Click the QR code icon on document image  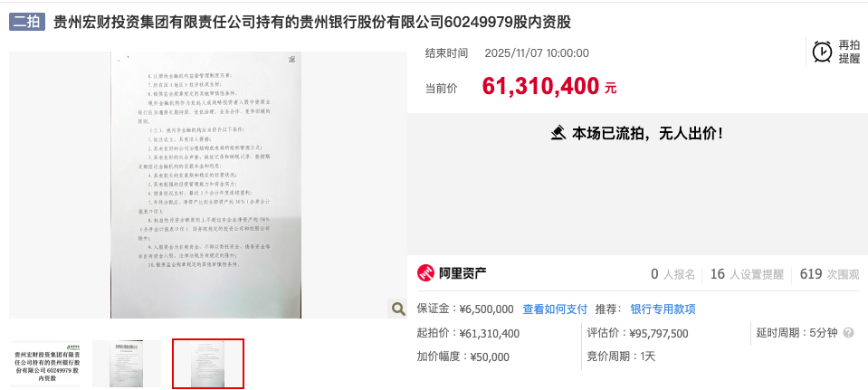pyautogui.click(x=291, y=59)
